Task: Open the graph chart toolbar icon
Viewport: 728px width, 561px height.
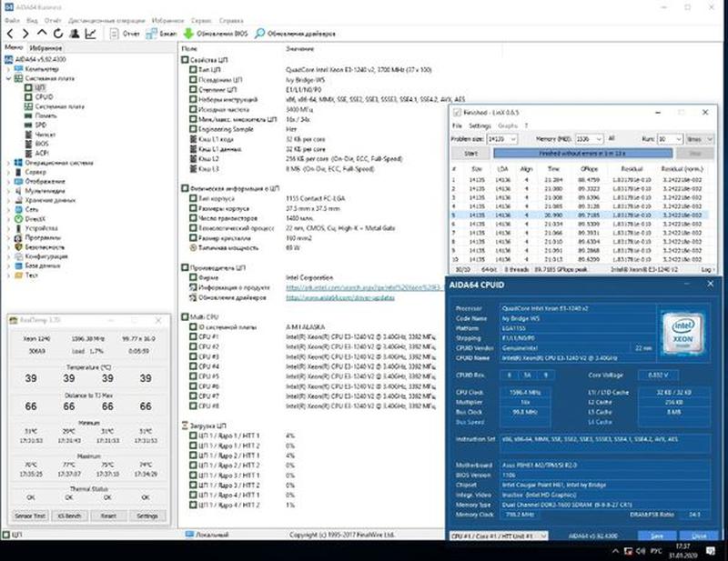Action: tap(90, 34)
